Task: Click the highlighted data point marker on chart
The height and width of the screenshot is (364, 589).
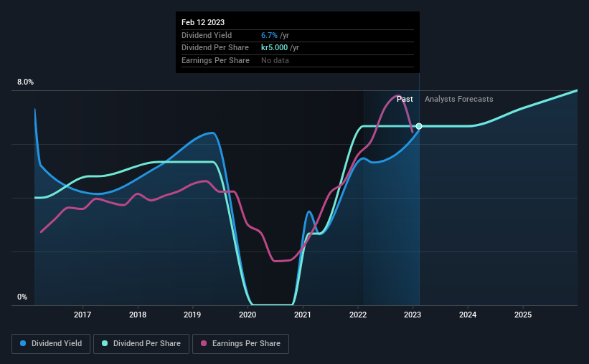Action: [419, 126]
